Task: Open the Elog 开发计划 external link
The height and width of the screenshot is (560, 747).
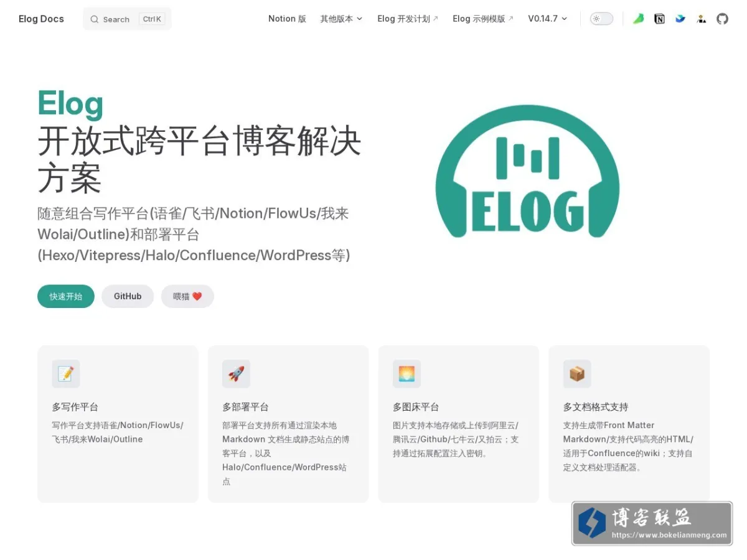Action: pyautogui.click(x=408, y=19)
